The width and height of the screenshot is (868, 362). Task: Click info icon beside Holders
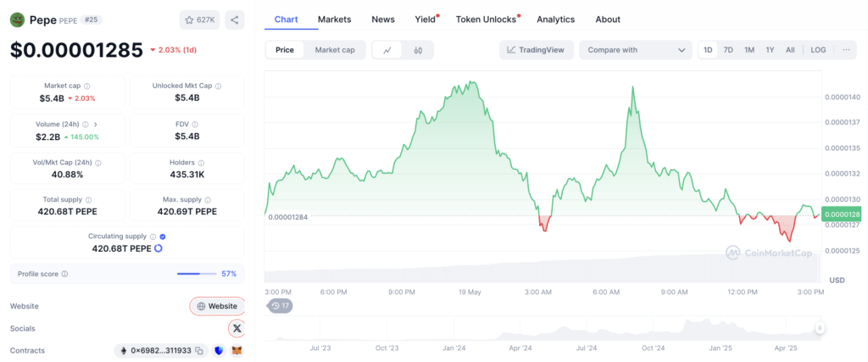point(201,164)
